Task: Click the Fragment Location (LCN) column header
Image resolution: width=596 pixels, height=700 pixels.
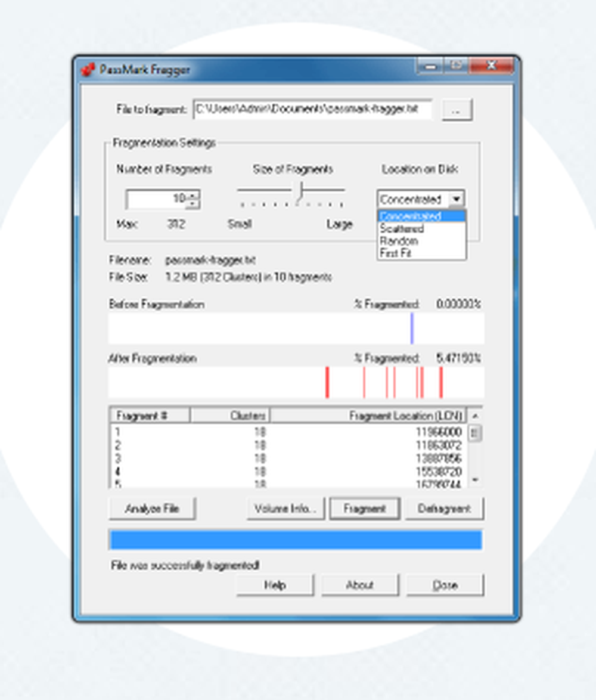Action: pyautogui.click(x=368, y=416)
